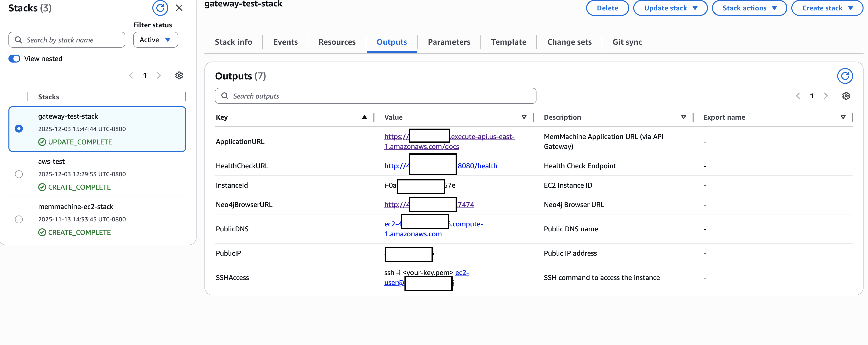Screen dimensions: 868x345
Task: Click previous page arrow above Outputs table
Action: click(798, 96)
